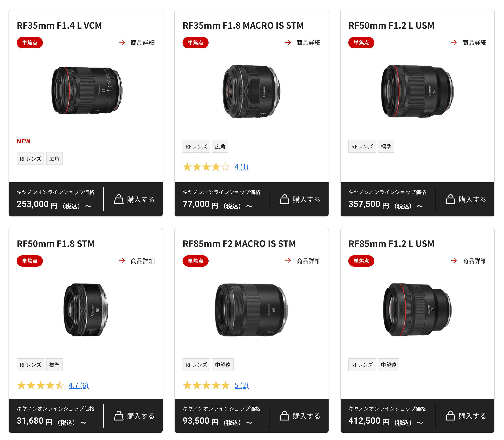The width and height of the screenshot is (504, 440).
Task: Click shopping bag icon for RF85mm F1.2 L USM
Action: tap(450, 416)
